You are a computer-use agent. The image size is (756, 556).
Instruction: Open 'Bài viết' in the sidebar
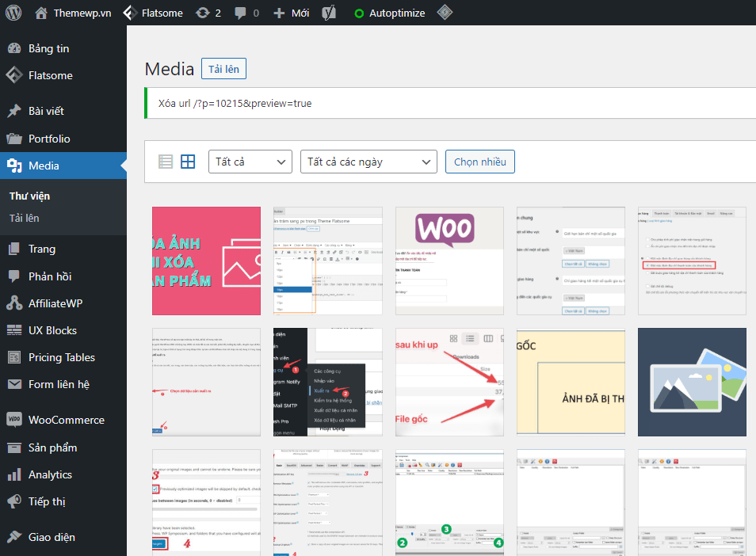[x=46, y=111]
